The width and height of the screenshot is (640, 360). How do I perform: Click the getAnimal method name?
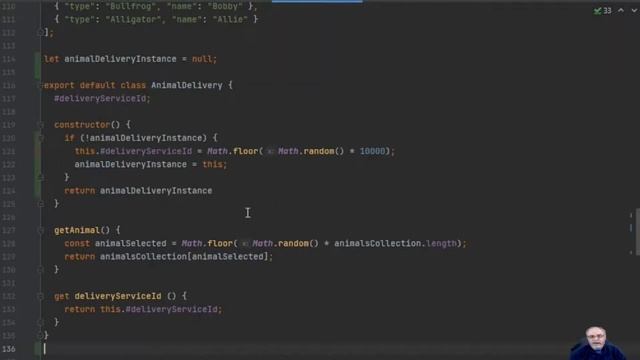click(77, 230)
